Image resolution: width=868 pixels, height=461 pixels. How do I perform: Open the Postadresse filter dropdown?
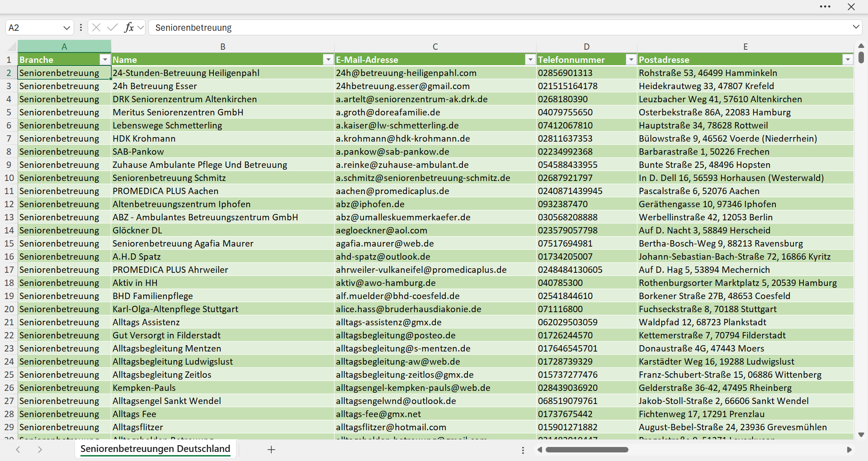click(848, 60)
